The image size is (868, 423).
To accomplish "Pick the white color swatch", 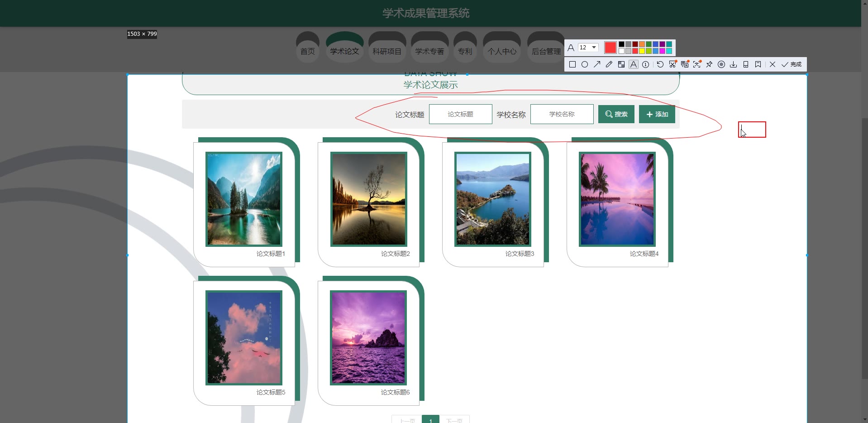I will pyautogui.click(x=621, y=51).
